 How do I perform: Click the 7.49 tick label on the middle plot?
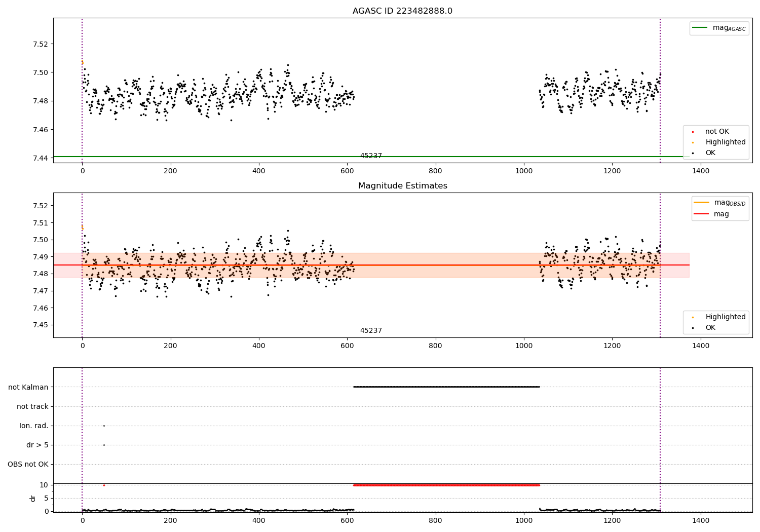40,257
